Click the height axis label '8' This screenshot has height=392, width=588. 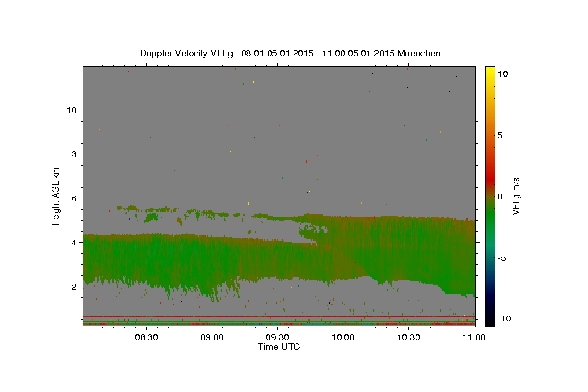[x=74, y=154]
